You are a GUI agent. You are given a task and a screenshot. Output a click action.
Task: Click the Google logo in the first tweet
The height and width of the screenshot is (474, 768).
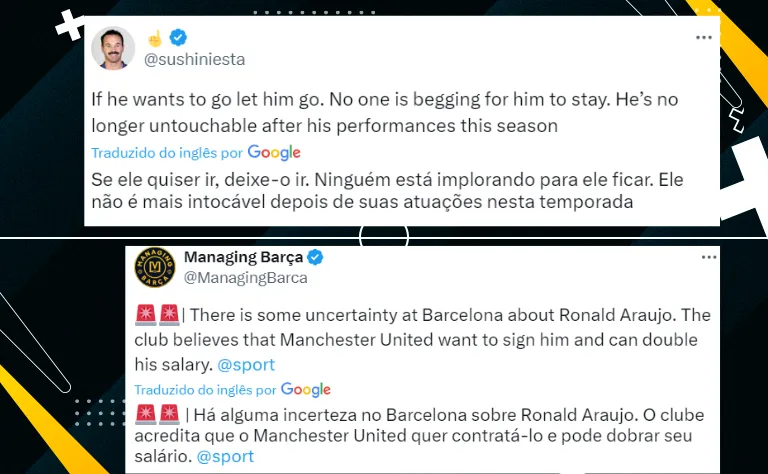[274, 153]
